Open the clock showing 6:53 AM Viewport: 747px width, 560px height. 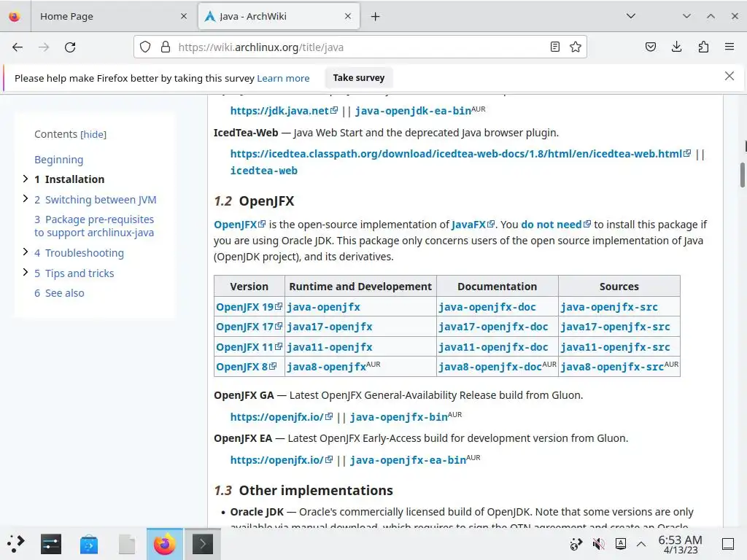pos(681,544)
